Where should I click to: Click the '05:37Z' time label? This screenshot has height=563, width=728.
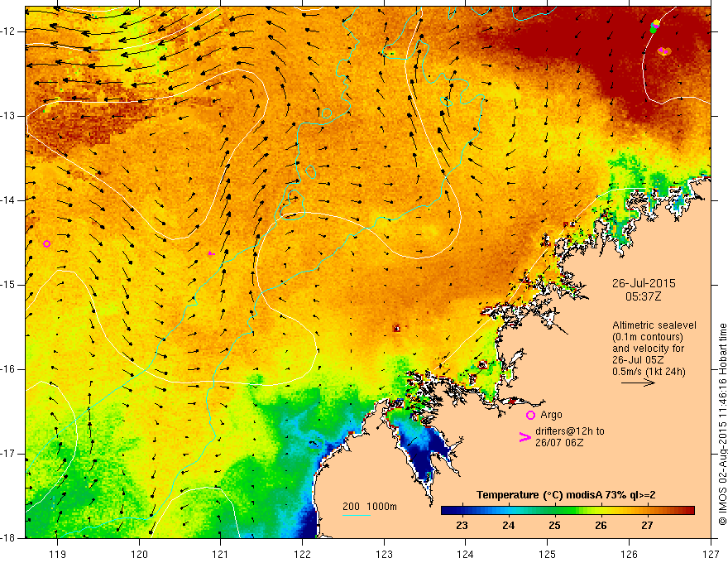click(643, 296)
